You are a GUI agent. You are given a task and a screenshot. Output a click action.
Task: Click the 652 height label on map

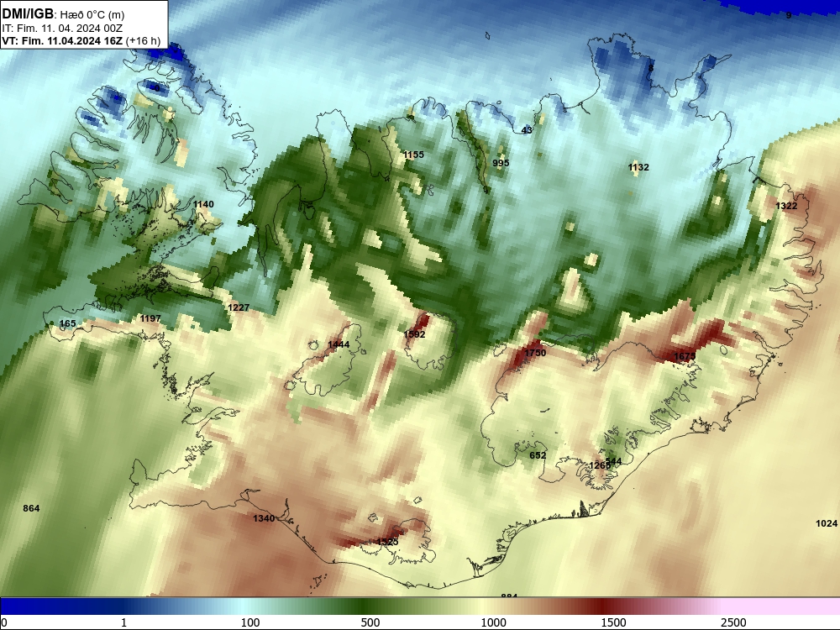coord(538,455)
